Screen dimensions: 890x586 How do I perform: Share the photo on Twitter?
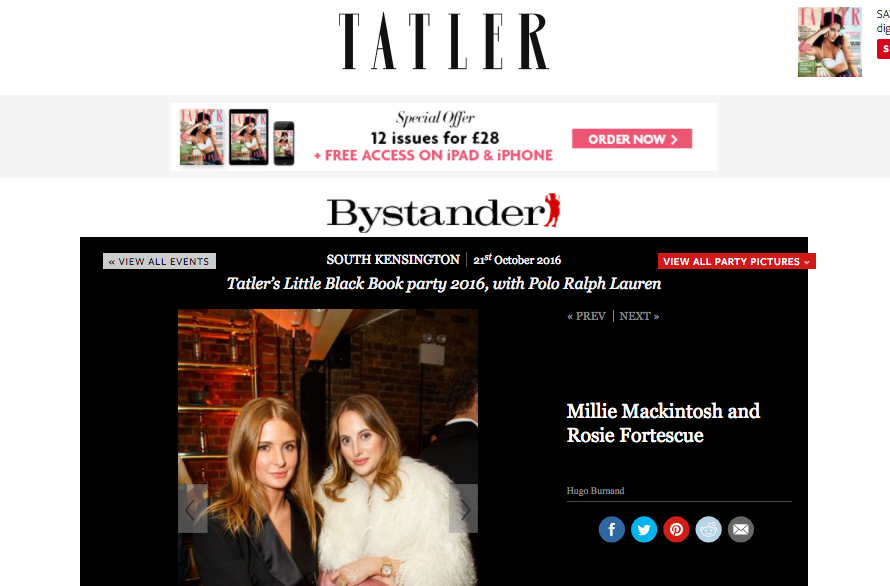(x=644, y=529)
